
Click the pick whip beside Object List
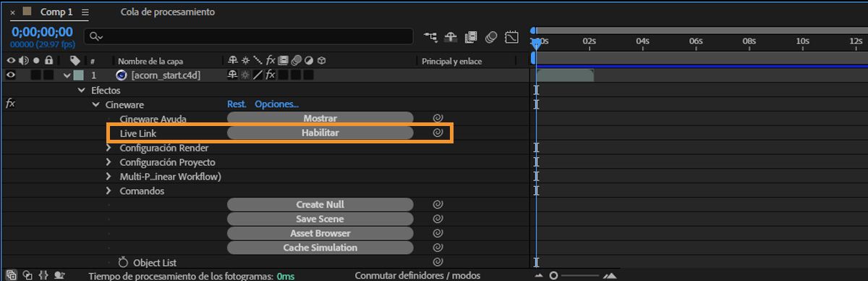tap(437, 262)
